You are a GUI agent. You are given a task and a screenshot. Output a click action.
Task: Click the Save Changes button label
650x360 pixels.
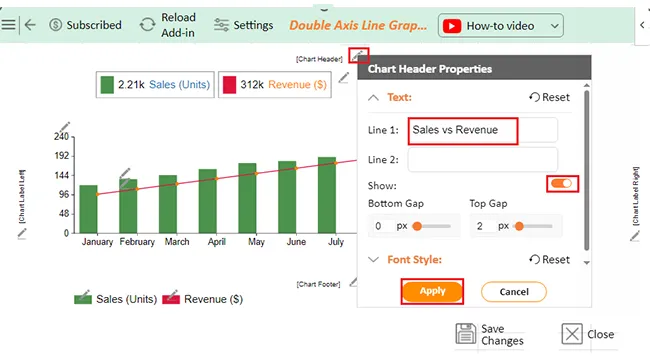(502, 334)
